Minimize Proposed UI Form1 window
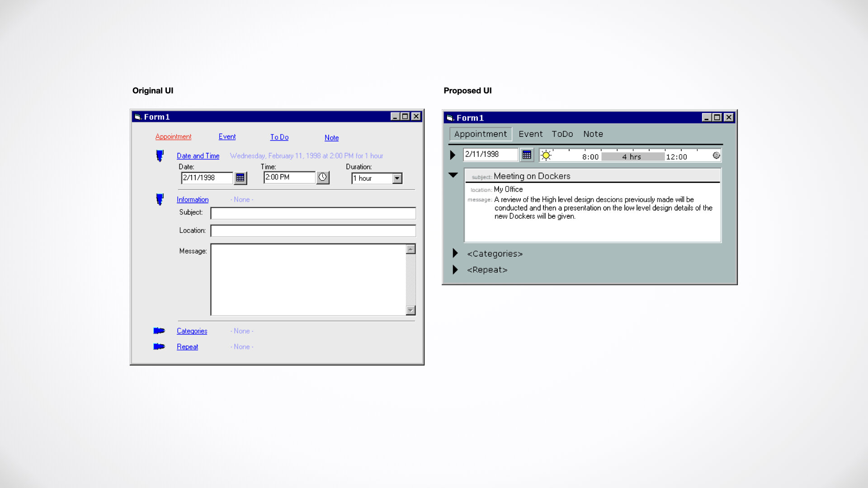 (x=707, y=117)
